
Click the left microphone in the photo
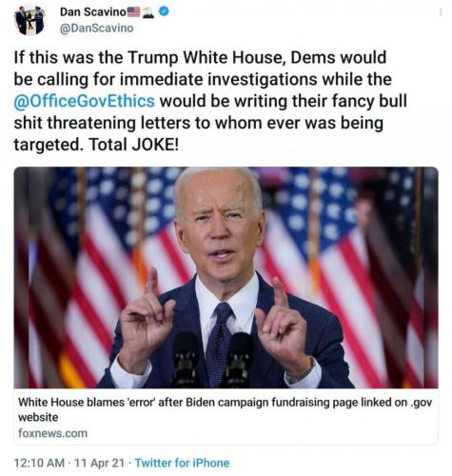coord(186,359)
